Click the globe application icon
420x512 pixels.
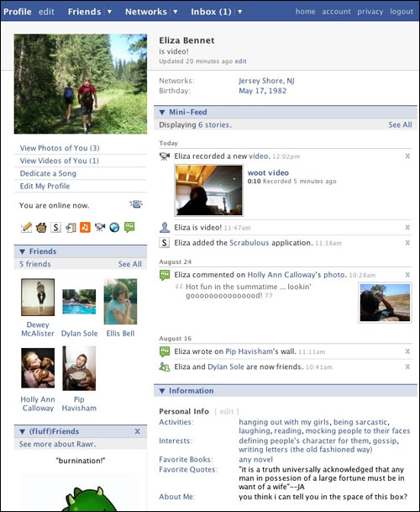pos(114,227)
